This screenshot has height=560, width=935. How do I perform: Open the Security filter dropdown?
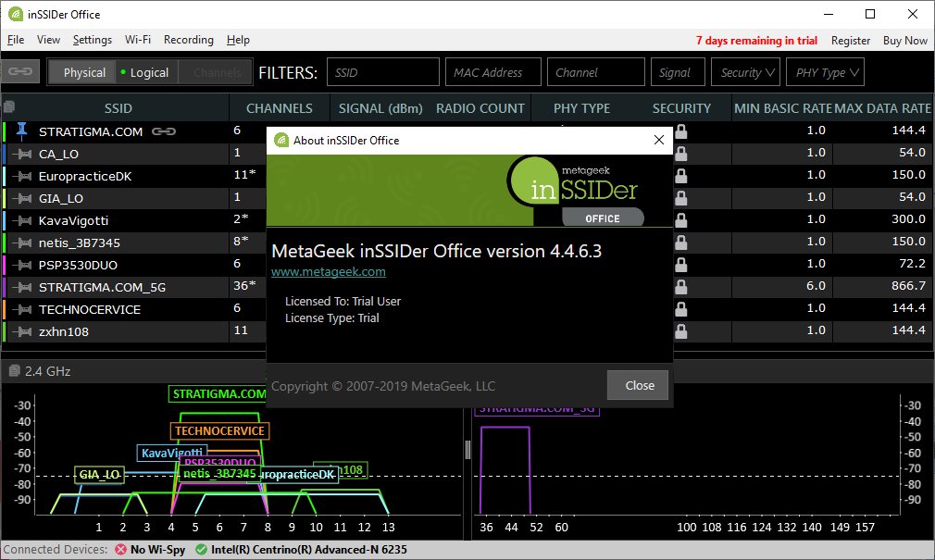pos(747,72)
